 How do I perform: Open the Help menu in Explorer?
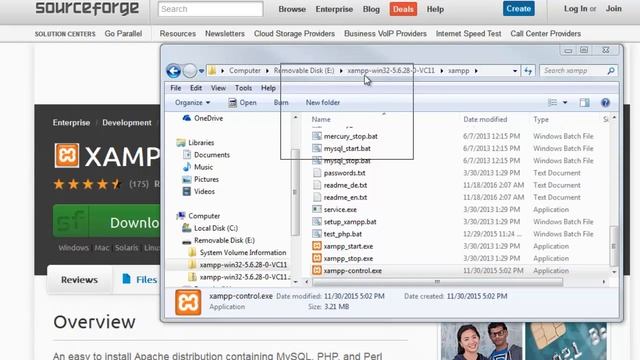pos(268,88)
